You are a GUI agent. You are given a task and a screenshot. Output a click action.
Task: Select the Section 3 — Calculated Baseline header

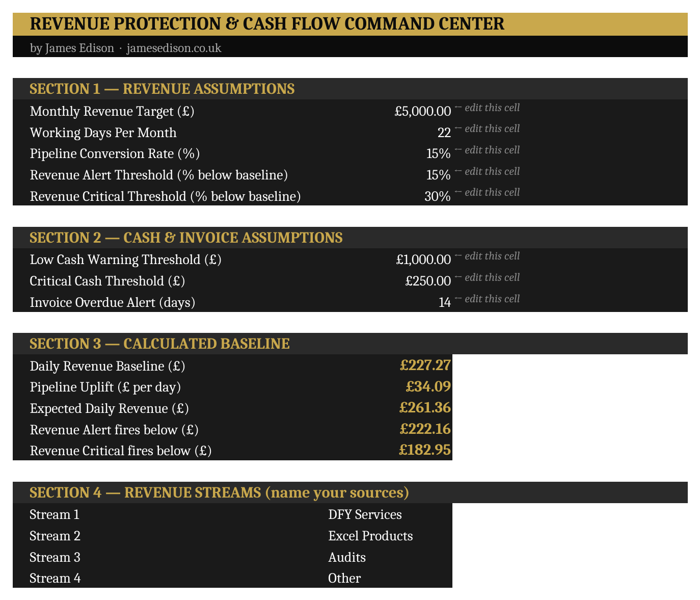click(x=159, y=344)
